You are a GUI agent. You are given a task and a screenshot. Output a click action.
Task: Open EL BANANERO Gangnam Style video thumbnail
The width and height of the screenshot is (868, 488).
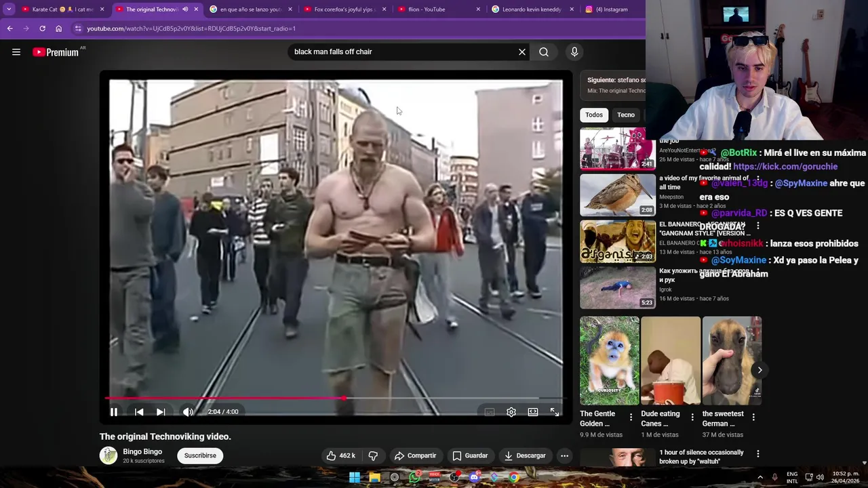618,241
